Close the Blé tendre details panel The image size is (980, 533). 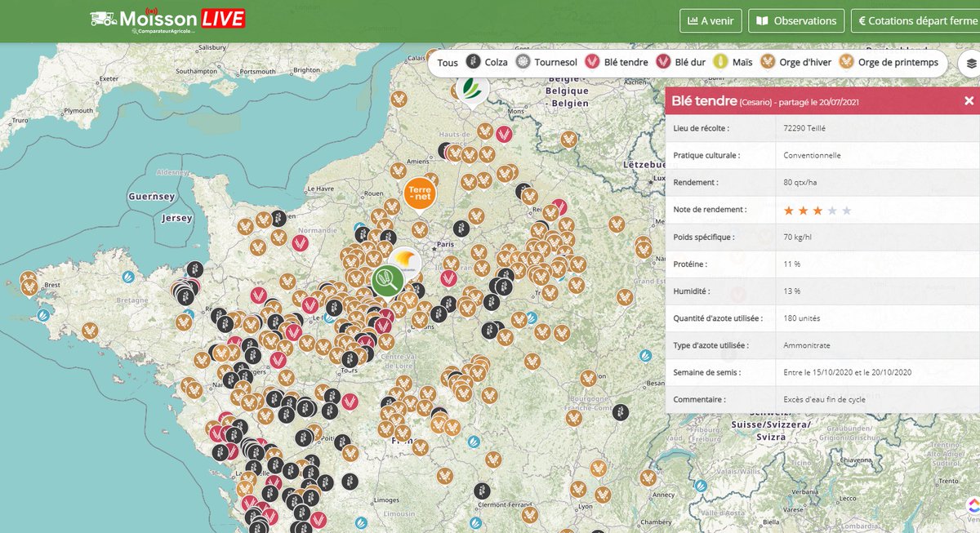(x=968, y=100)
